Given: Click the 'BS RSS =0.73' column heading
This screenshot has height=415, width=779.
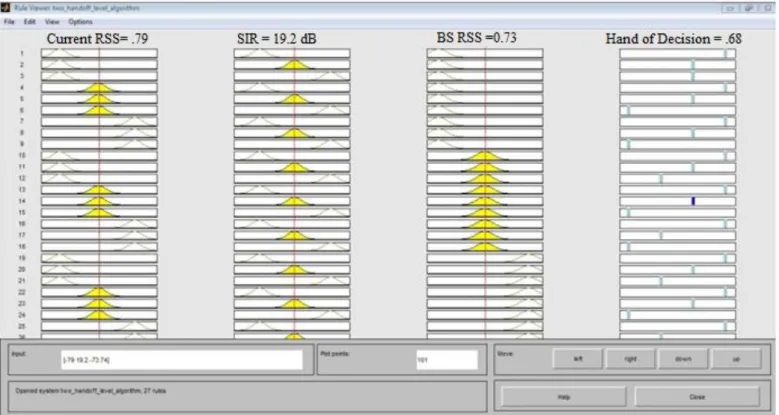Looking at the screenshot, I should tap(476, 38).
